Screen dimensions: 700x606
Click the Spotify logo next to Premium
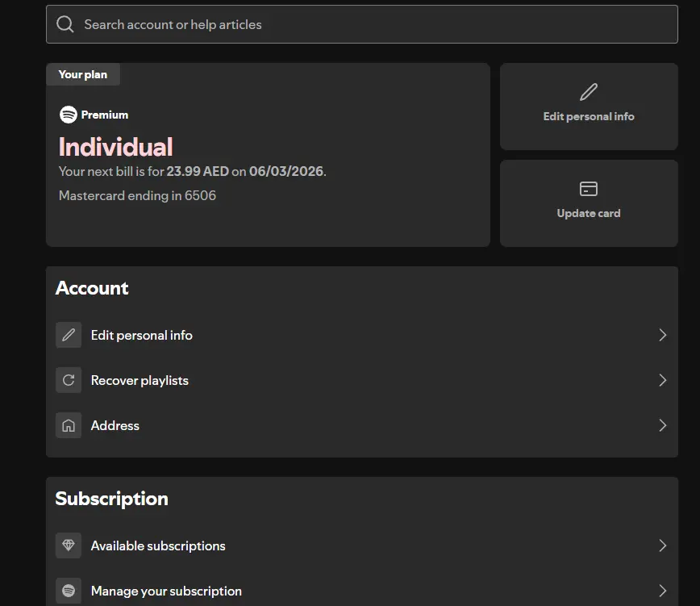69,115
